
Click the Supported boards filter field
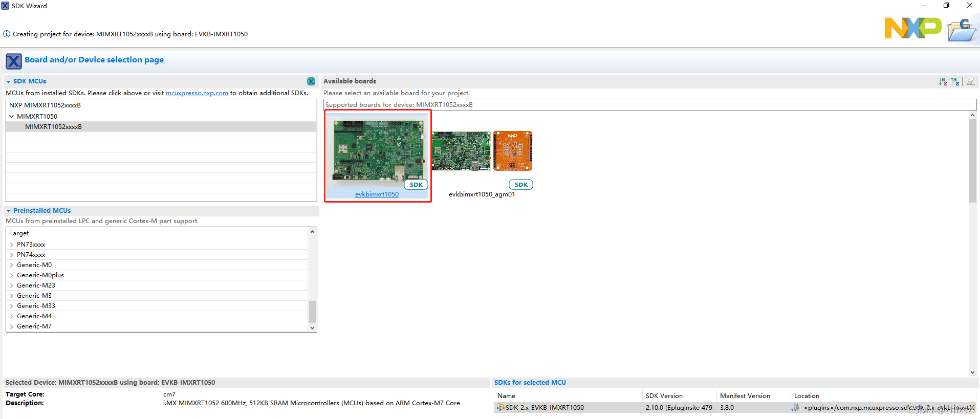[x=650, y=105]
